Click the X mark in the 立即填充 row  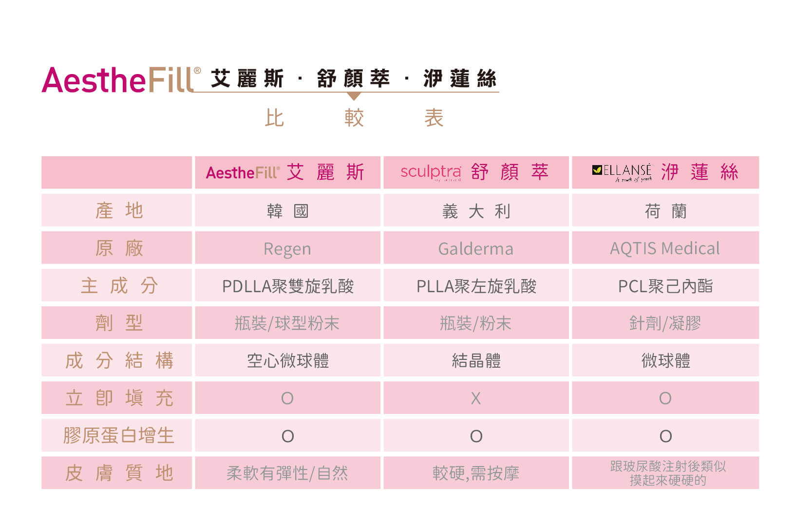point(476,398)
